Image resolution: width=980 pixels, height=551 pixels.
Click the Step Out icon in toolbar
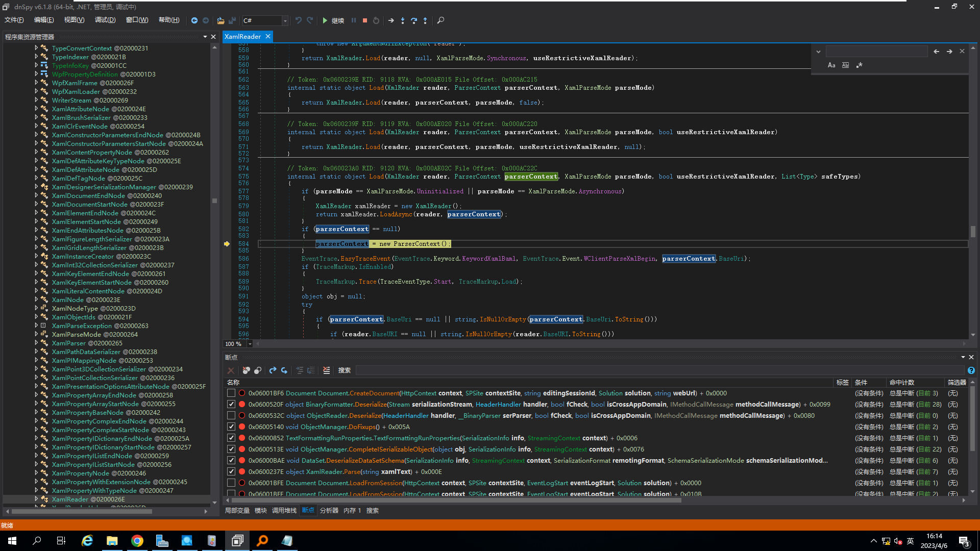click(x=425, y=20)
